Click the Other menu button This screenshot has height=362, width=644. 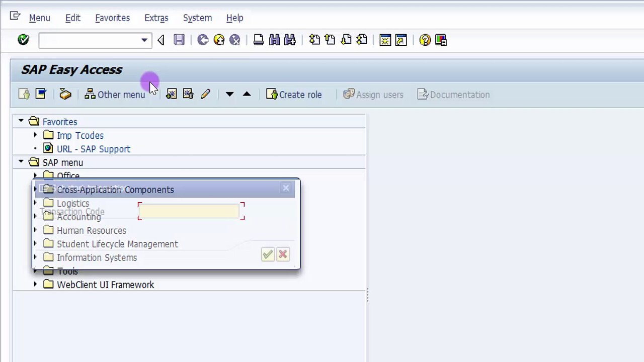click(115, 95)
